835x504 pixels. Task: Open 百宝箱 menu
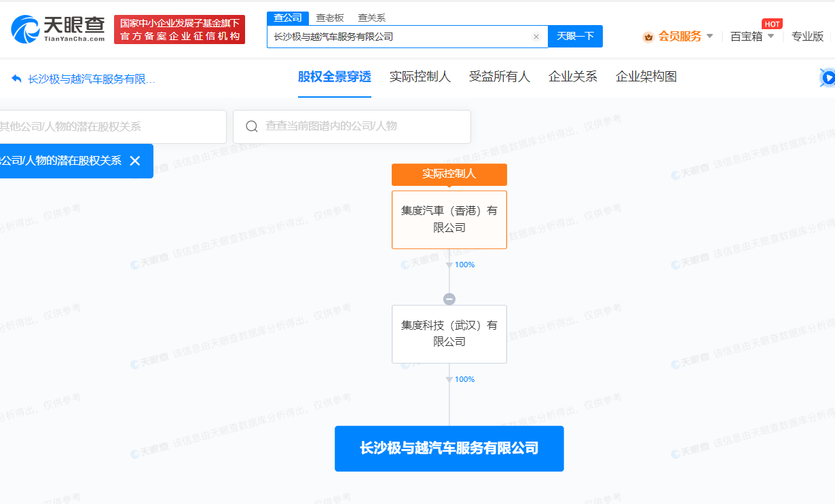pos(746,37)
